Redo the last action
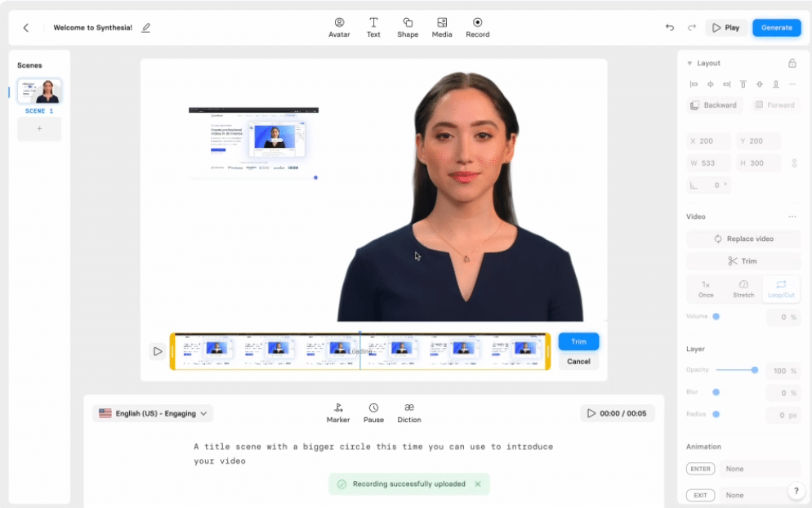This screenshot has height=508, width=812. point(692,28)
